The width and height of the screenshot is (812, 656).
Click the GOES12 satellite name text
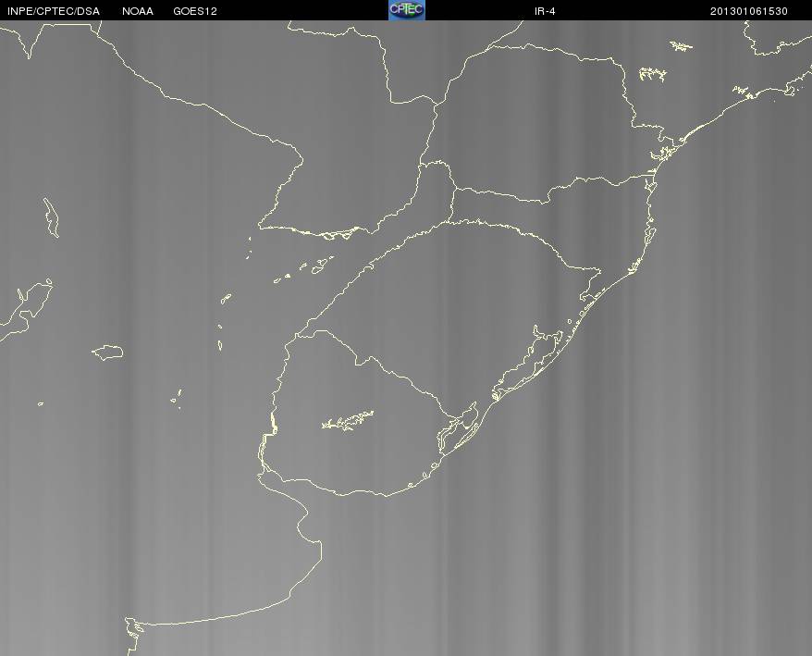pyautogui.click(x=195, y=11)
